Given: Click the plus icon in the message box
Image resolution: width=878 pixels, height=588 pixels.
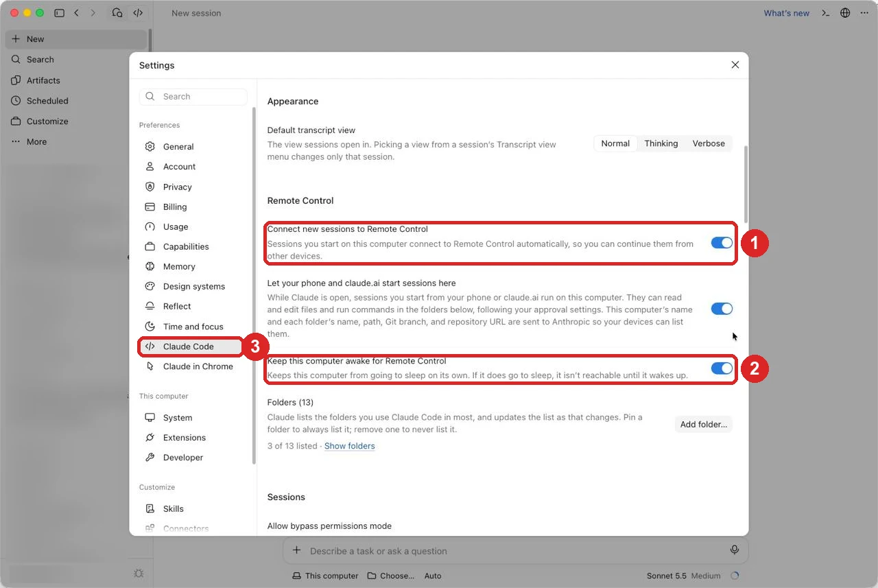Looking at the screenshot, I should pyautogui.click(x=297, y=550).
